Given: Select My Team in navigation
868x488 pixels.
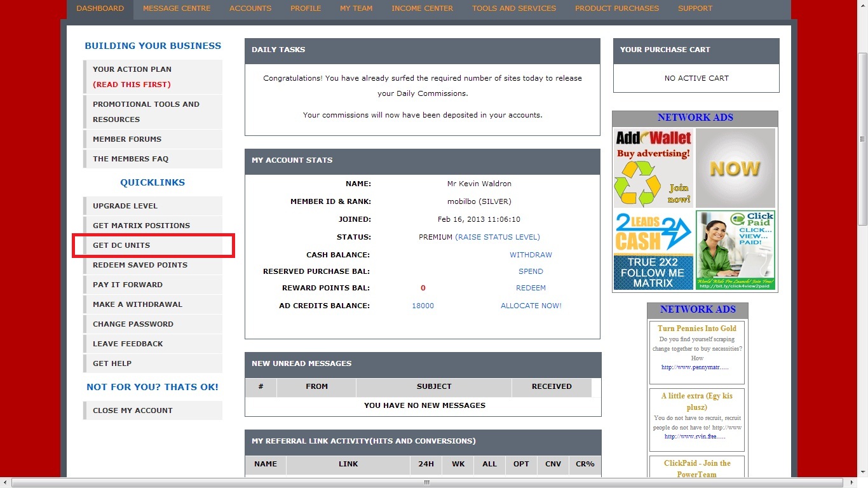Looking at the screenshot, I should coord(356,8).
